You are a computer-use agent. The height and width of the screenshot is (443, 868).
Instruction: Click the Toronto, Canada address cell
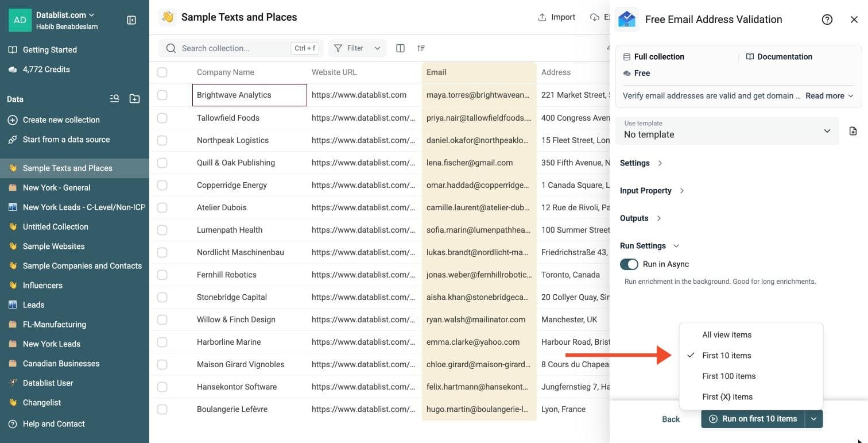pyautogui.click(x=573, y=275)
